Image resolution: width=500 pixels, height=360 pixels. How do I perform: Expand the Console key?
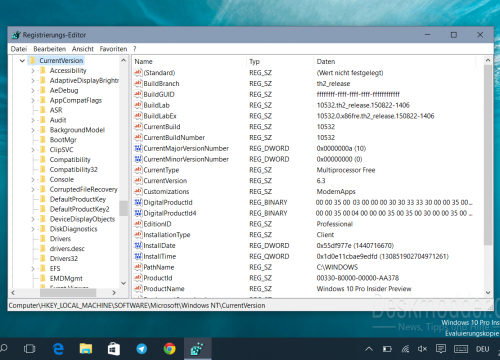[33, 179]
